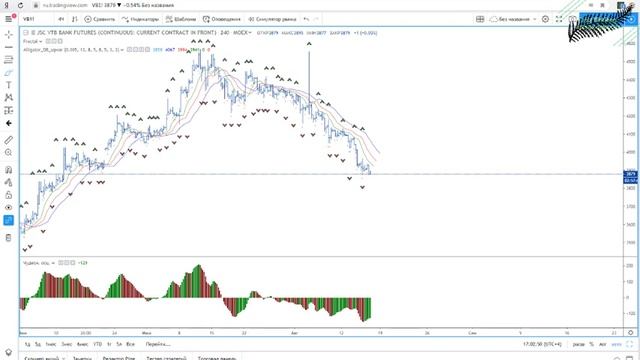
Task: Set range to 5л
Action: coord(119,344)
